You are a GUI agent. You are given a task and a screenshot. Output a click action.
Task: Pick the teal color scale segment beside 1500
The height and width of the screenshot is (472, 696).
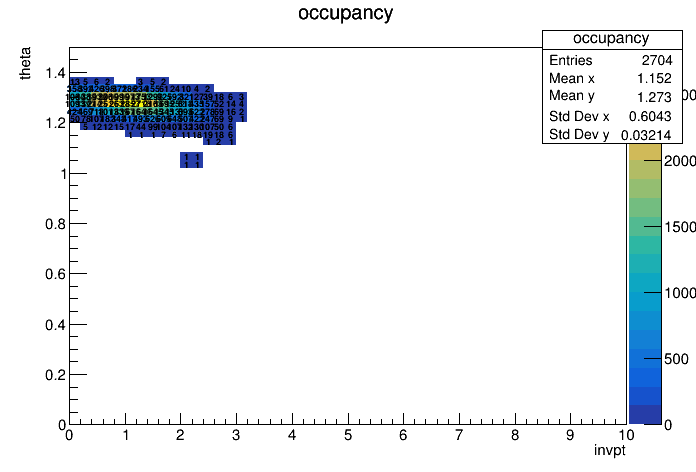645,226
